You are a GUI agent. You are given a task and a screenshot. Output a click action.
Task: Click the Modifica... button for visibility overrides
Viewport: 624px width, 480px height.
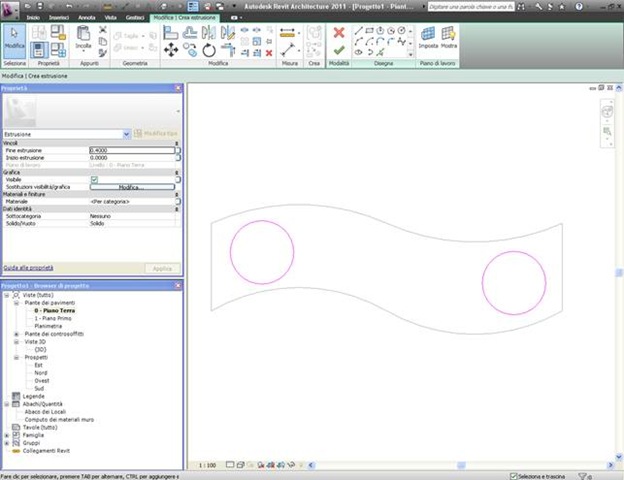[x=132, y=187]
